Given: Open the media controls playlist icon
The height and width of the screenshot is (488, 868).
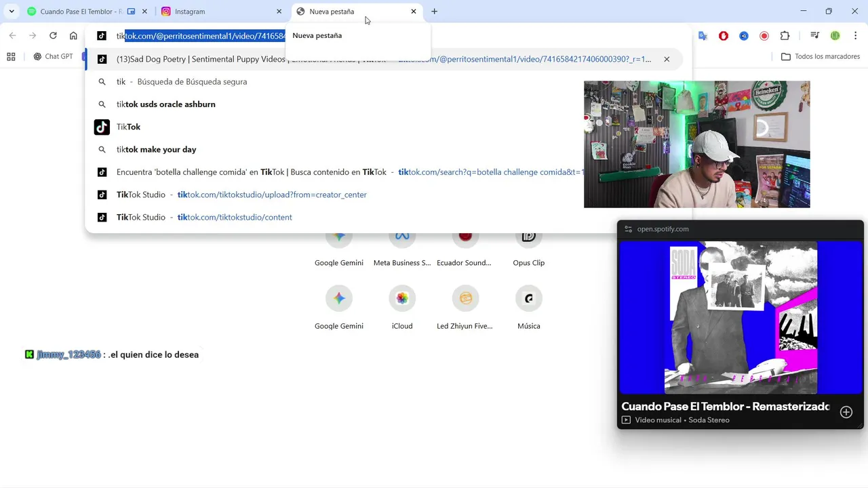Looking at the screenshot, I should tap(814, 36).
